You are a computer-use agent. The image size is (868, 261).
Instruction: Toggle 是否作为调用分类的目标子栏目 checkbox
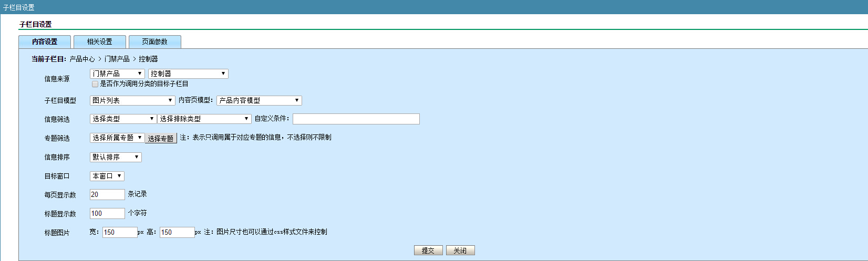click(x=95, y=84)
